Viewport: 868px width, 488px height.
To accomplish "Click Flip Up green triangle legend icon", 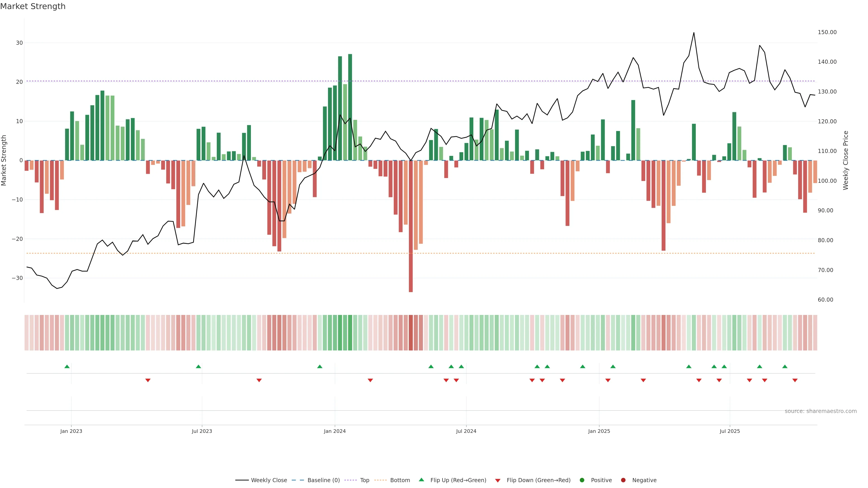I will (421, 480).
